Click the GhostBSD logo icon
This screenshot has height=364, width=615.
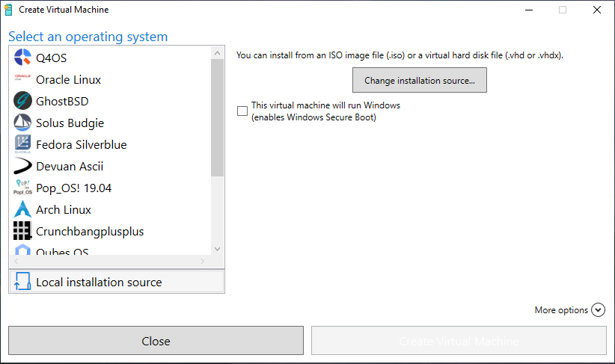[22, 101]
